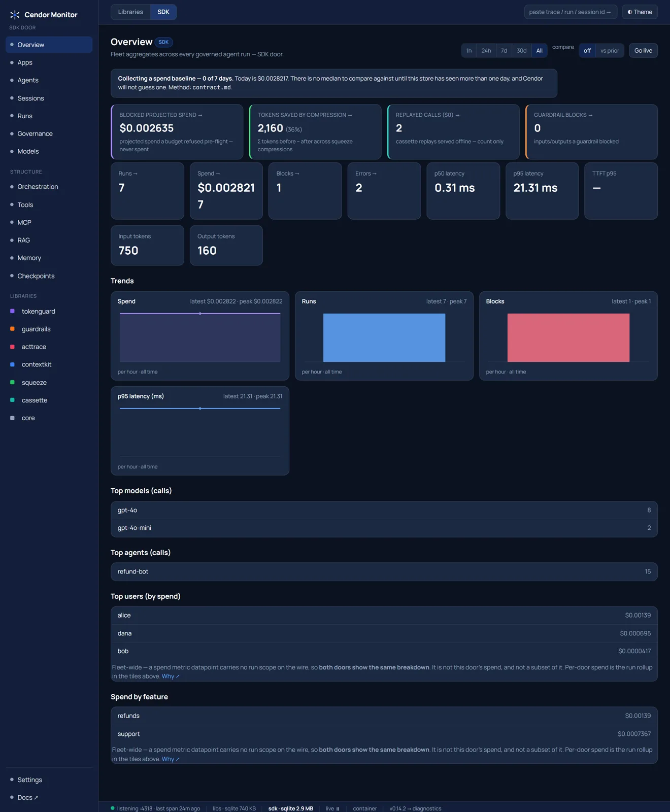Select the 7d time range
Image resolution: width=670 pixels, height=812 pixels.
504,51
